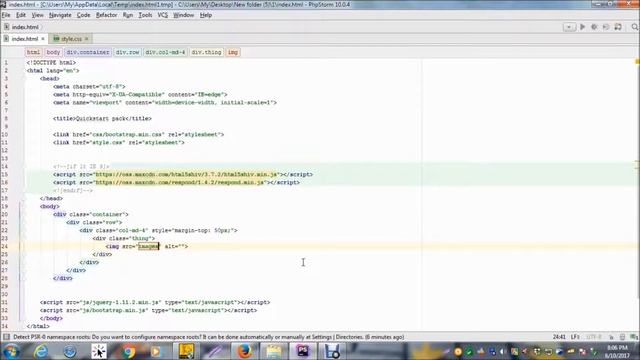
Task: Click the jquery script tag on line 31
Action: coord(155,302)
